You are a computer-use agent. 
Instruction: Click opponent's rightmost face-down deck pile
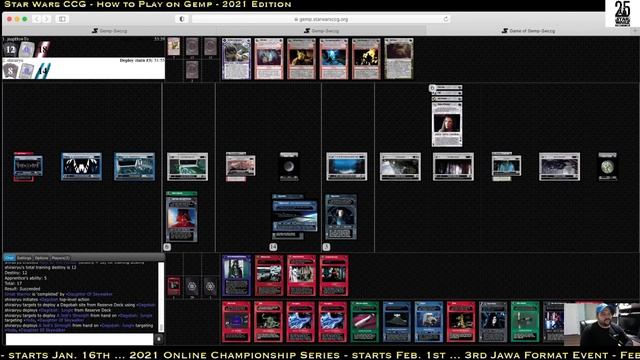(x=211, y=47)
